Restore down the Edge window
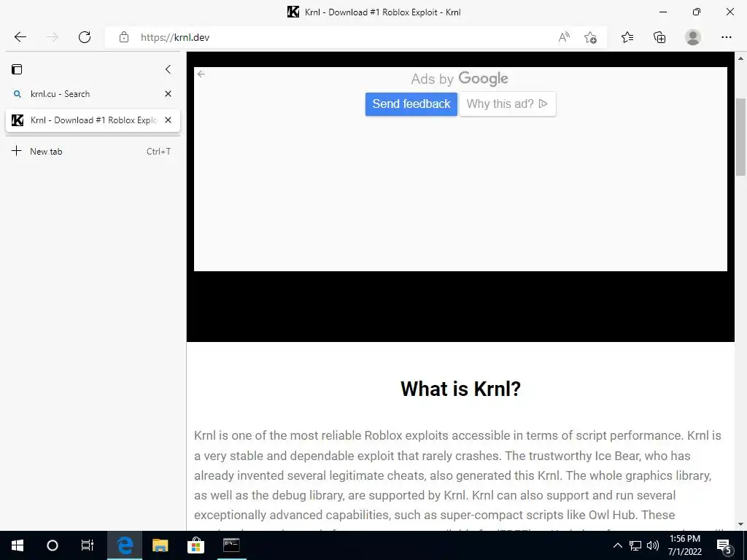 [x=697, y=12]
